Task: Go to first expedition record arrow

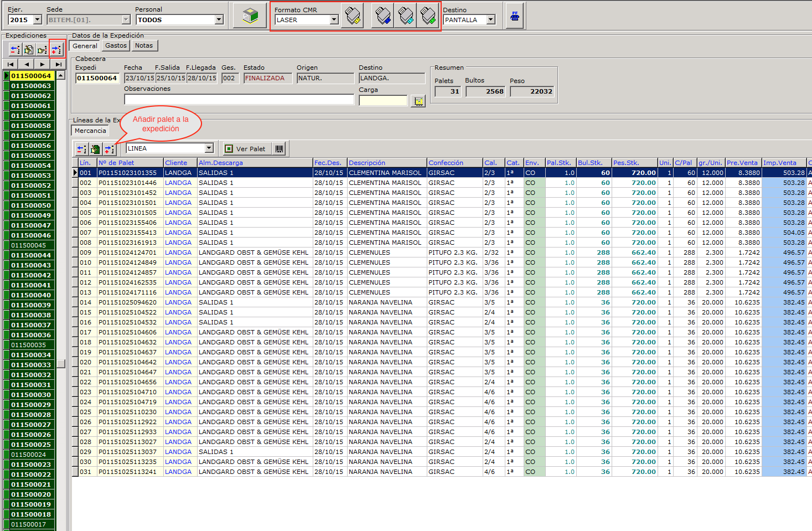Action: [x=11, y=64]
